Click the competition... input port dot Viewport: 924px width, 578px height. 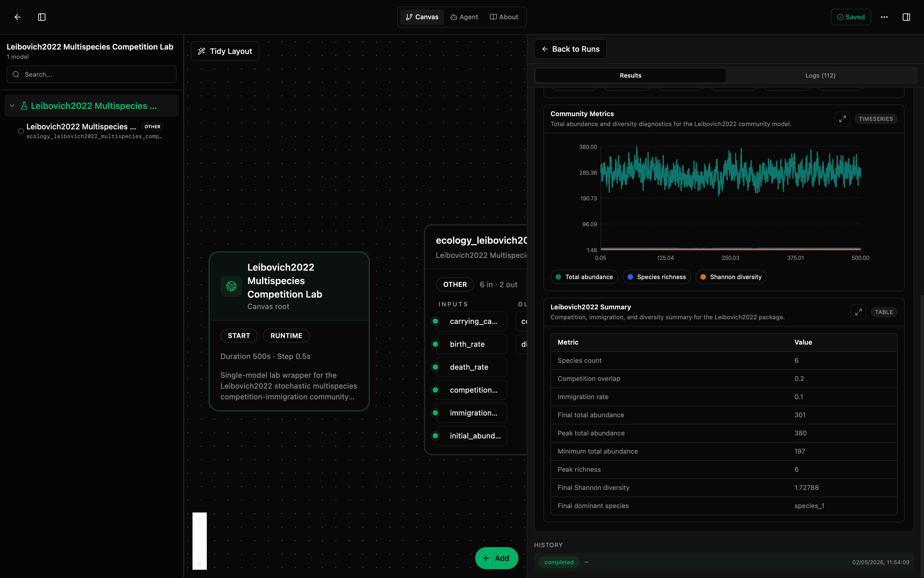435,390
